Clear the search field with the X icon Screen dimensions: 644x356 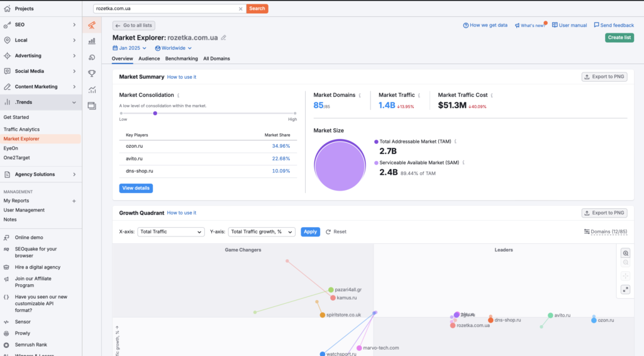click(x=240, y=9)
